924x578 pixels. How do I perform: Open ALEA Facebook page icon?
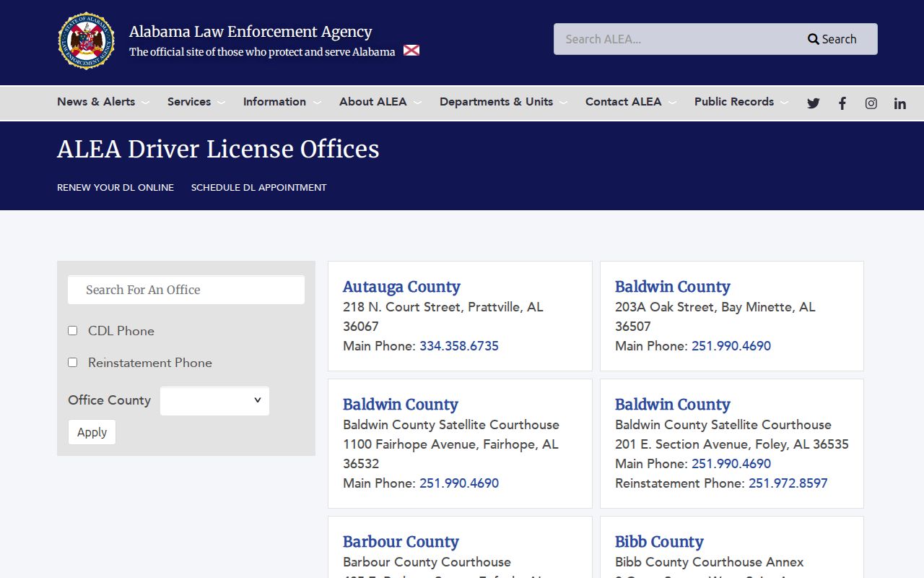point(842,103)
